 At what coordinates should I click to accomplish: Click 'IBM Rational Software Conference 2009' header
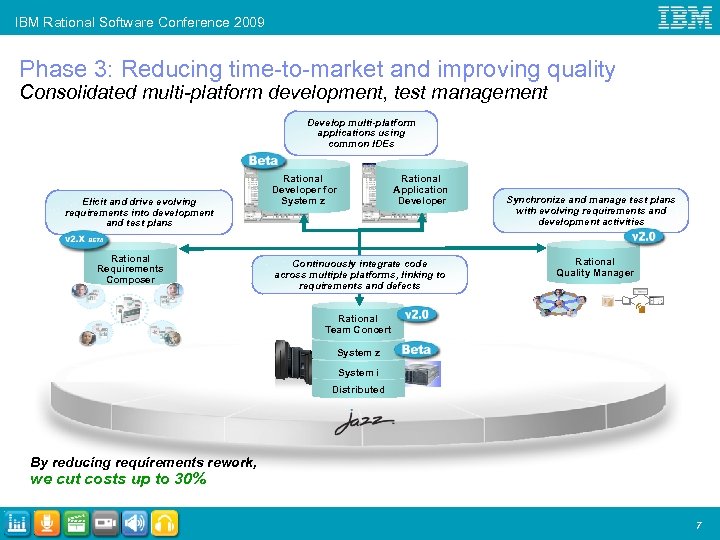pos(140,22)
